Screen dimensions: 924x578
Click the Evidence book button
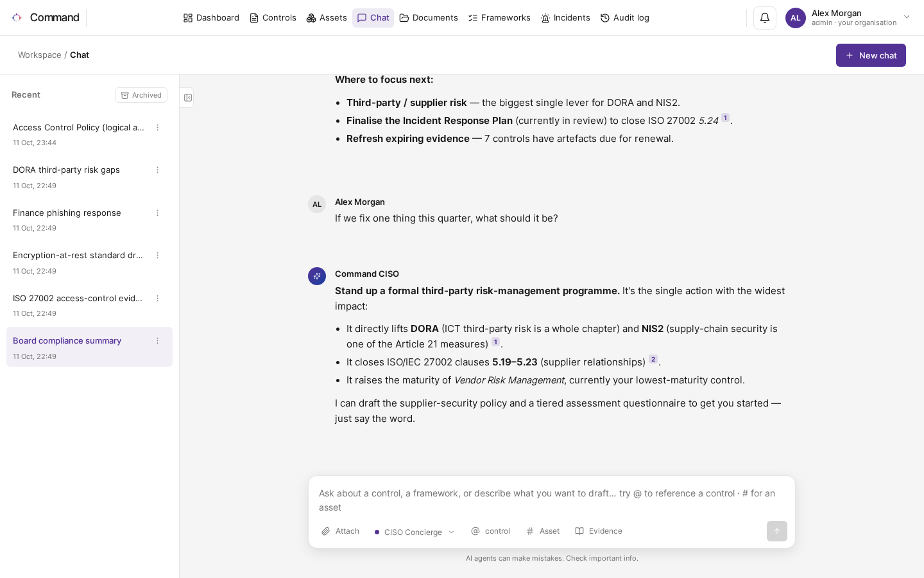pyautogui.click(x=599, y=531)
